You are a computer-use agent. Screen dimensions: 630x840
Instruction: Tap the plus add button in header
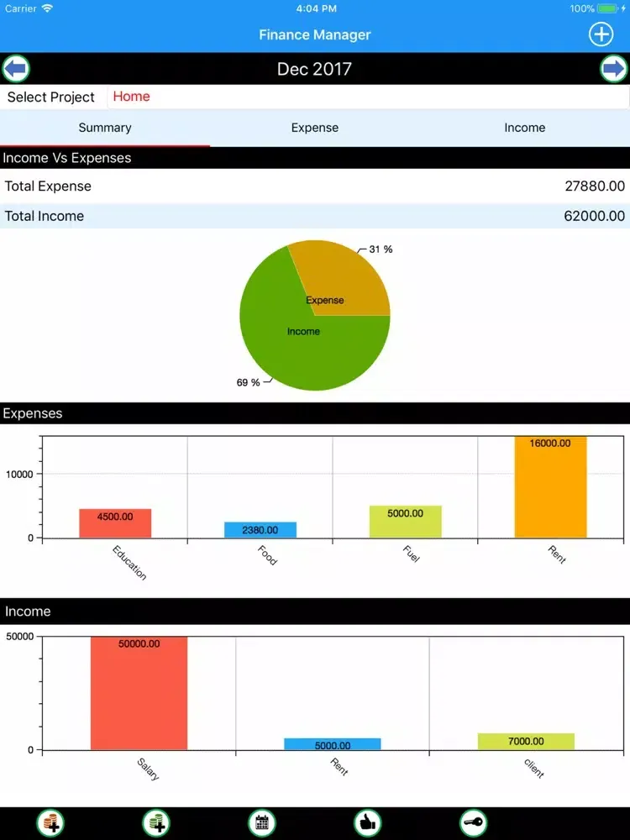601,34
